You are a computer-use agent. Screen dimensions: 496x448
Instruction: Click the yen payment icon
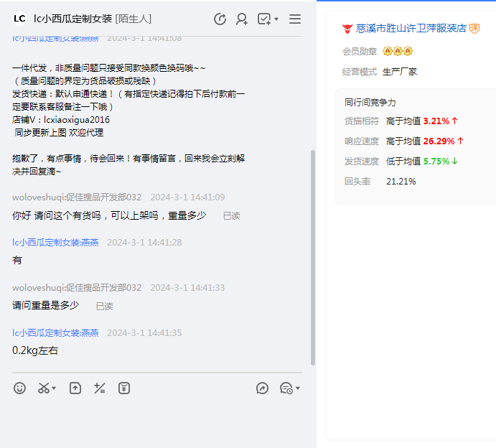[x=124, y=388]
